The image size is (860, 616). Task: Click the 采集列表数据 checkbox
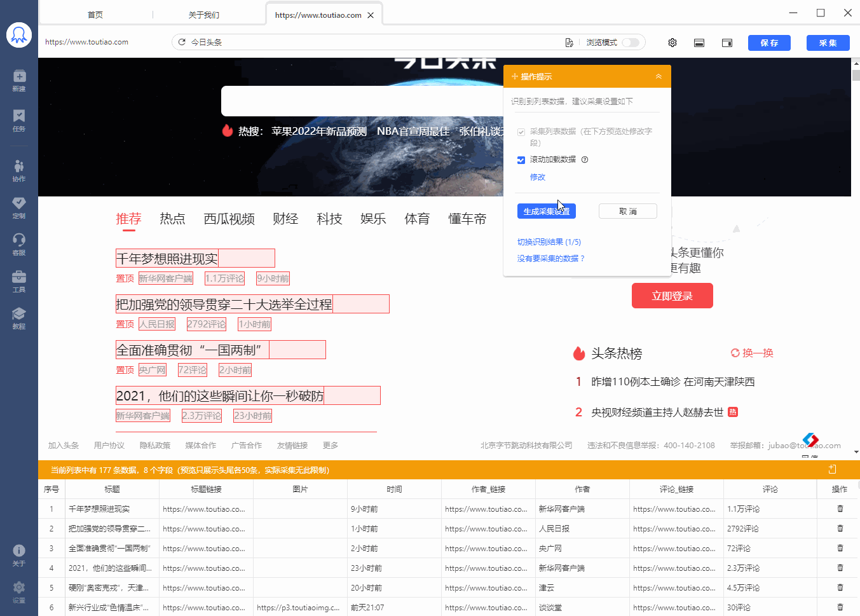521,132
